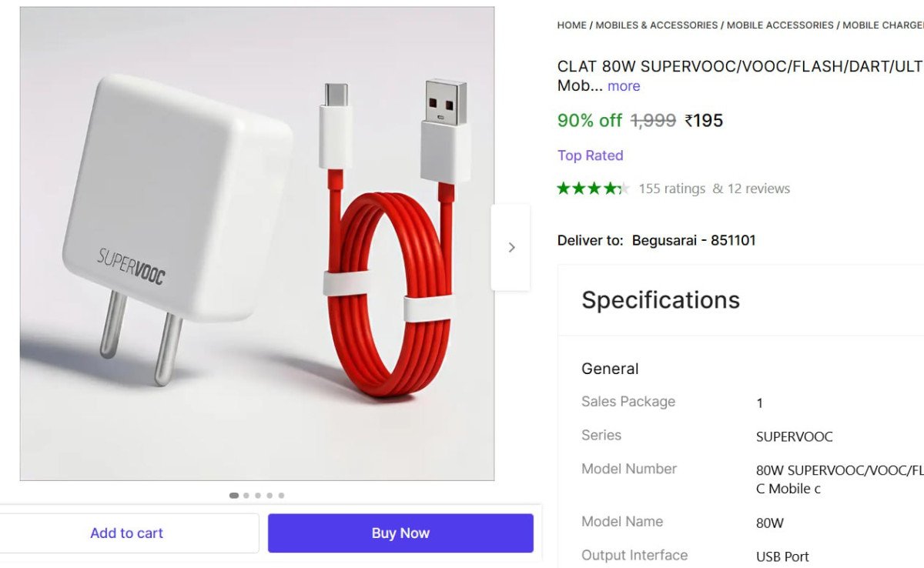Click the Specifications section heading
Screen dimensions: 924x568
(x=661, y=300)
